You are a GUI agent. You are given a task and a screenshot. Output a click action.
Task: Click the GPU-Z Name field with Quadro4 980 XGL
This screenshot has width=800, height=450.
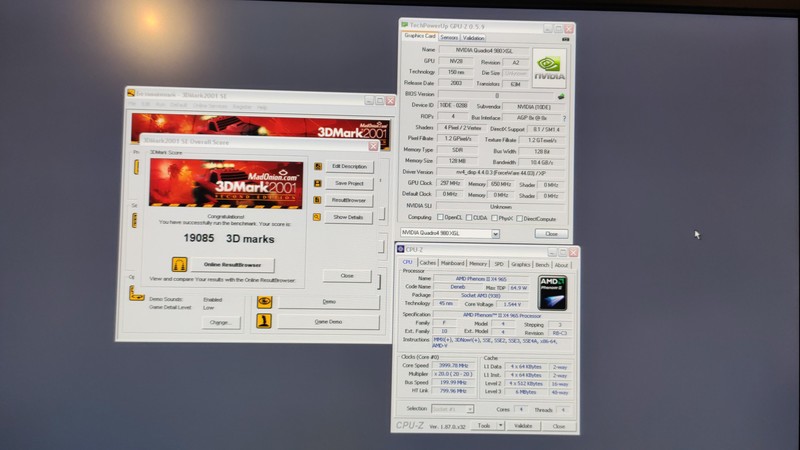[x=484, y=51]
